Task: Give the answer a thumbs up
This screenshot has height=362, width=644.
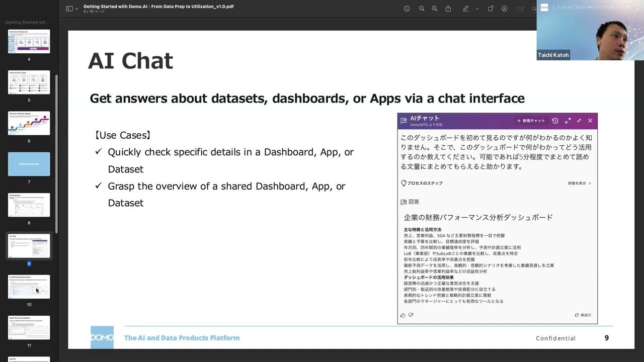Action: (x=403, y=315)
